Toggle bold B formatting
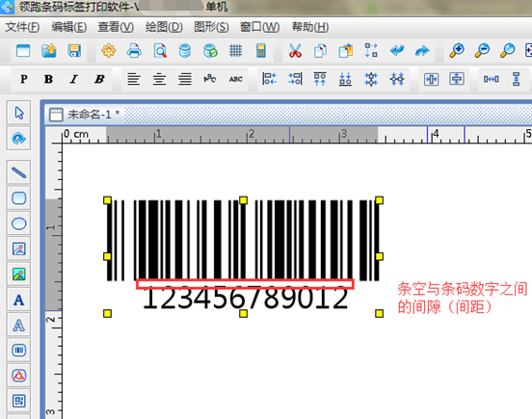This screenshot has height=419, width=532. tap(48, 79)
